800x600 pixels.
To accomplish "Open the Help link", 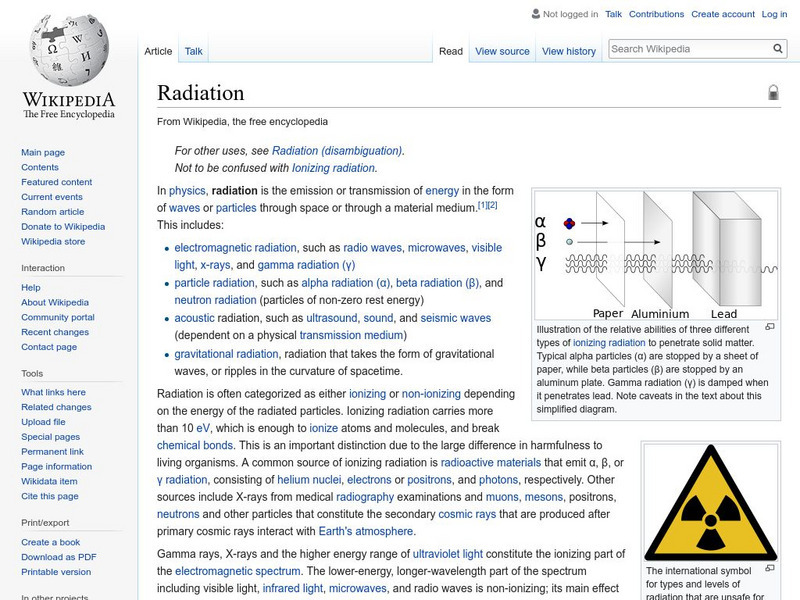I will (31, 287).
